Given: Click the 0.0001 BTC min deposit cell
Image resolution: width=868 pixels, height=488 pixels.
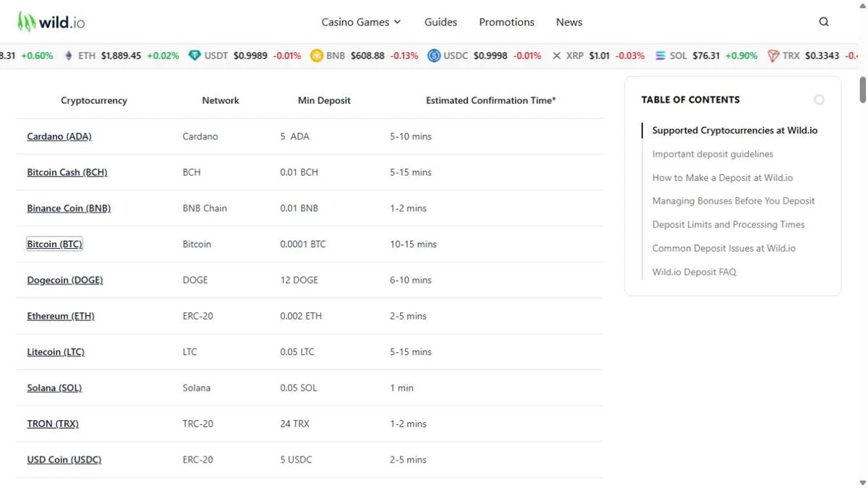Looking at the screenshot, I should coord(303,244).
